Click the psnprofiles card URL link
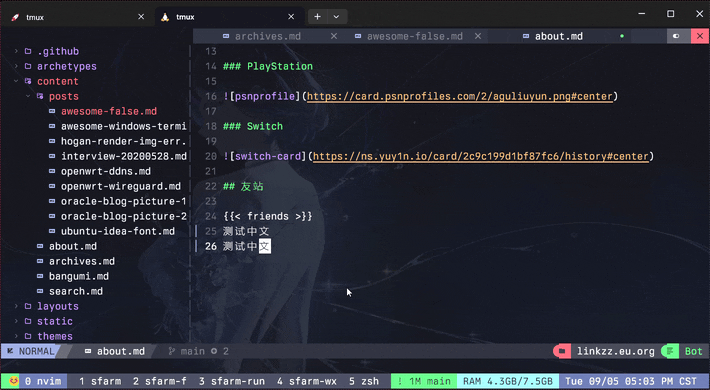 pos(460,96)
